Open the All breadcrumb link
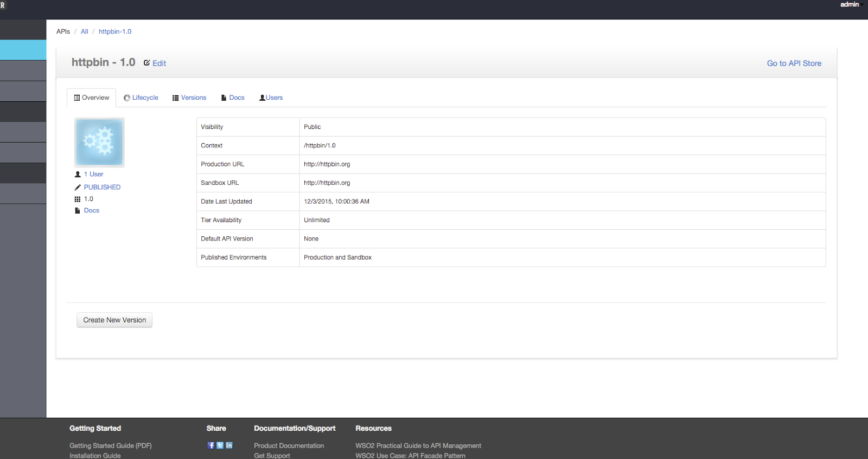 coord(84,31)
